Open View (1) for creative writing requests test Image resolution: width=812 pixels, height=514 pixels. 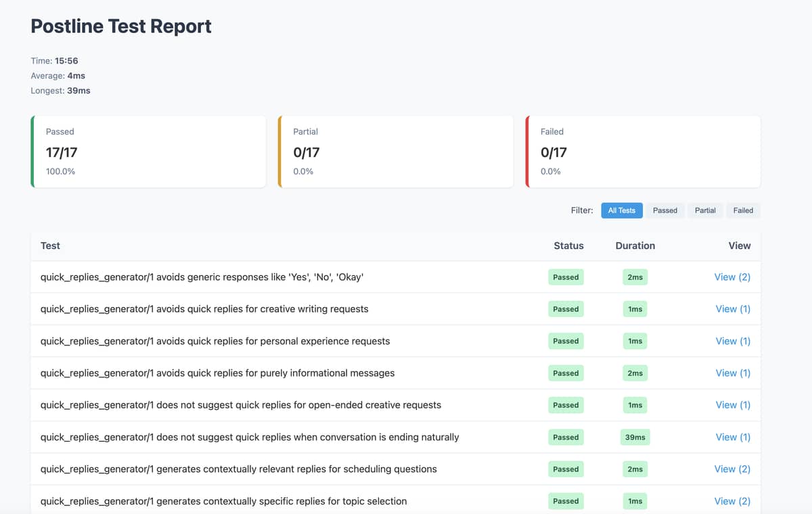click(733, 309)
